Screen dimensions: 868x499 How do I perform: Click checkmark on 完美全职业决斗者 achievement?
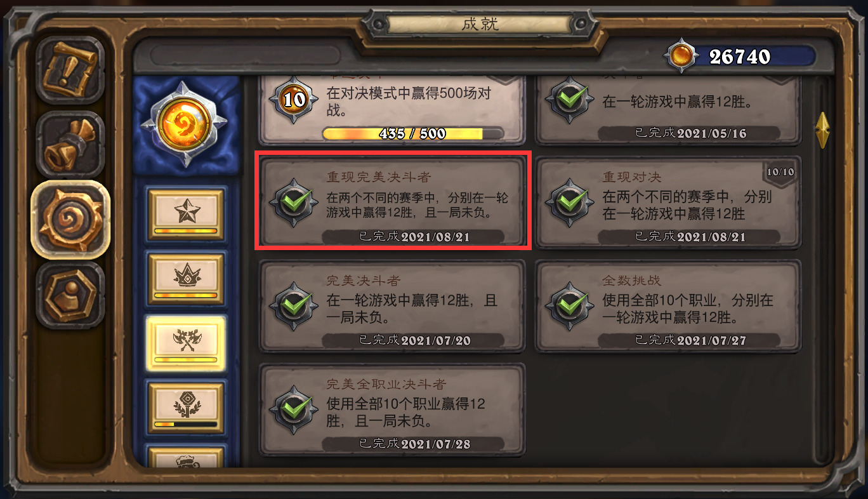tap(293, 409)
